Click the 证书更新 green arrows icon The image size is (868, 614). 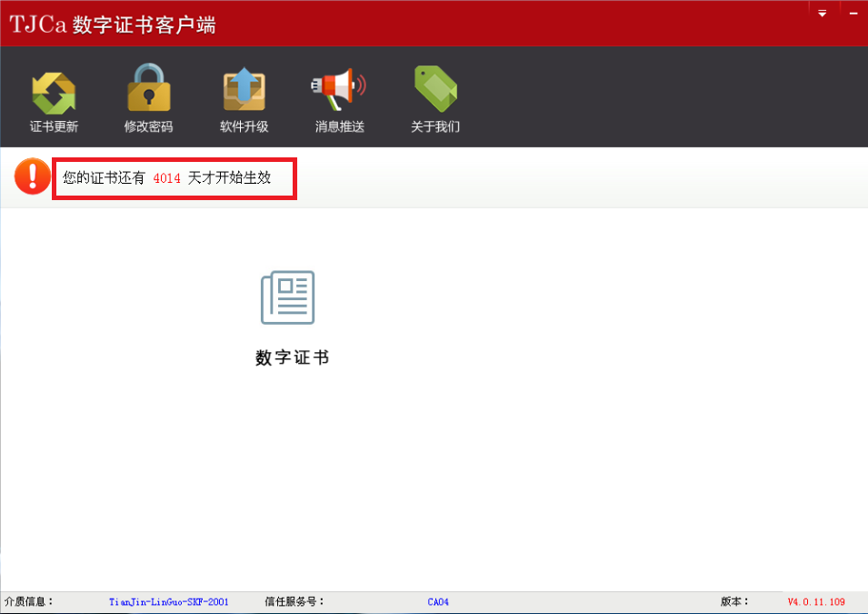coord(54,92)
